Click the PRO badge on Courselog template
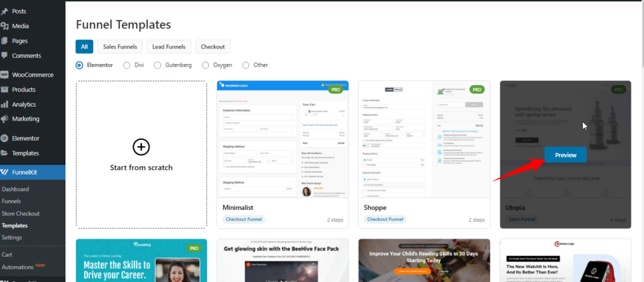 coord(194,248)
